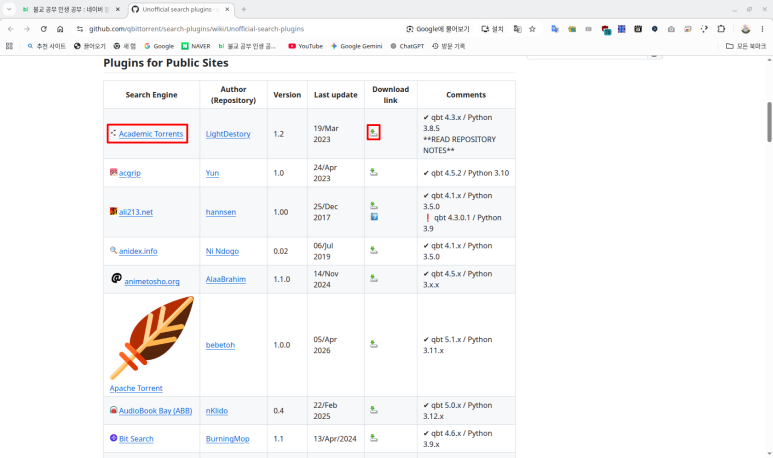Image resolution: width=773 pixels, height=458 pixels.
Task: Close the Unofficial search plugins tab
Action: click(x=227, y=9)
